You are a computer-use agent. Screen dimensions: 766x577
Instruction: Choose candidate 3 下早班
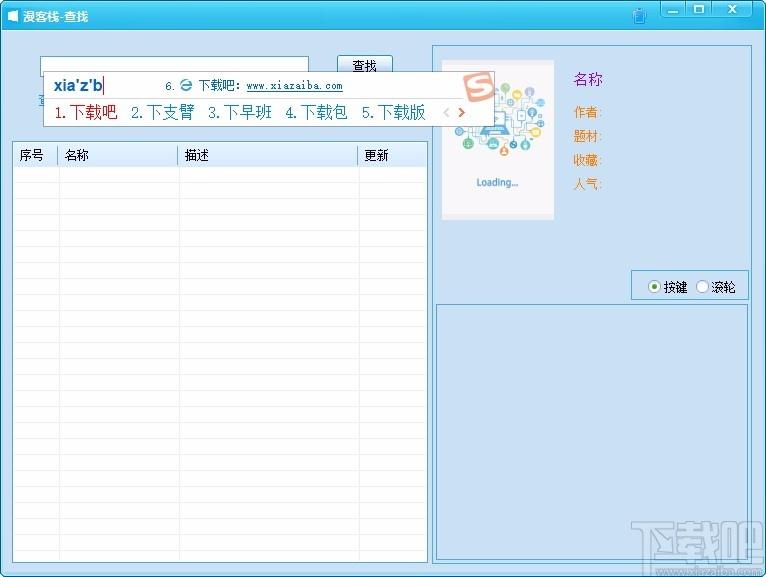240,112
